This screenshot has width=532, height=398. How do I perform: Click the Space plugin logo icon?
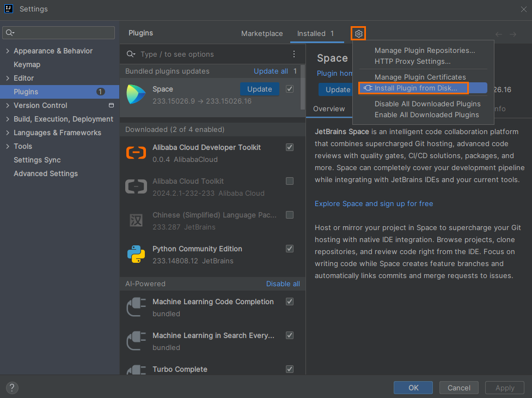[136, 94]
